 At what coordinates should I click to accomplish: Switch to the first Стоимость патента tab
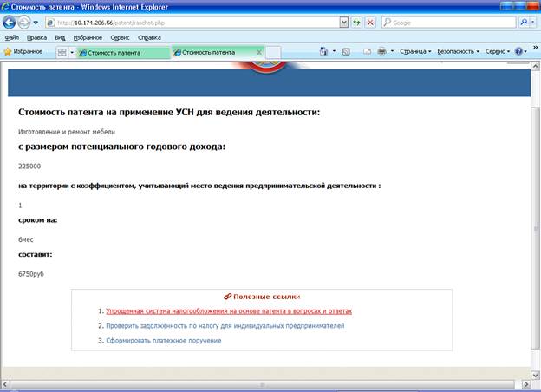tap(120, 53)
